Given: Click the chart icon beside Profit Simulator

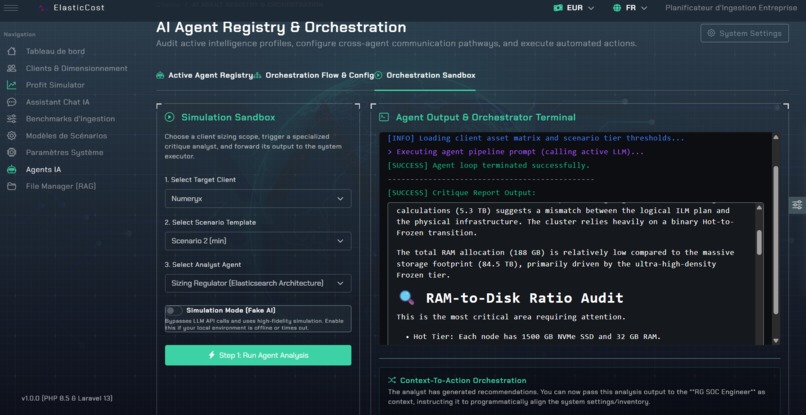Looking at the screenshot, I should (x=11, y=85).
